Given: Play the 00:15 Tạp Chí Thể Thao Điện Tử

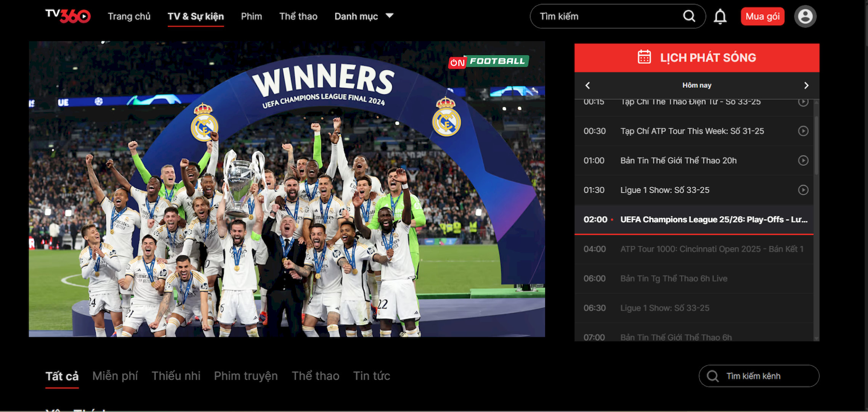Looking at the screenshot, I should click(803, 102).
